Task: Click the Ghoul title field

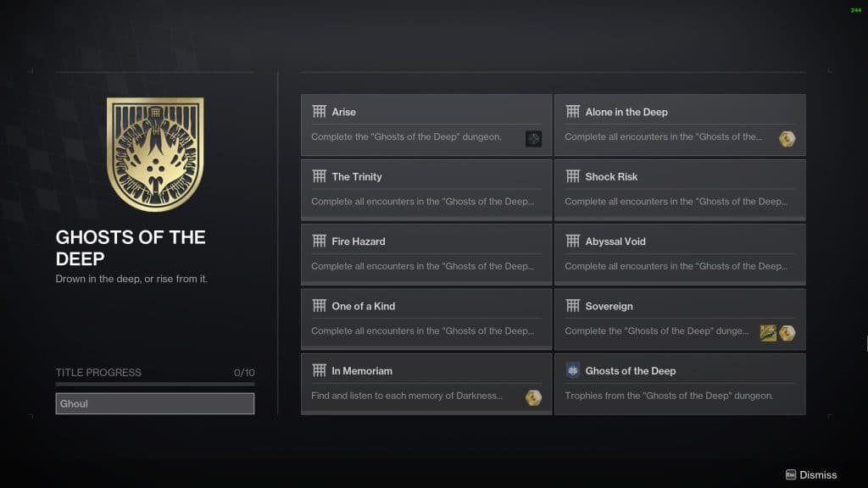Action: click(x=155, y=403)
